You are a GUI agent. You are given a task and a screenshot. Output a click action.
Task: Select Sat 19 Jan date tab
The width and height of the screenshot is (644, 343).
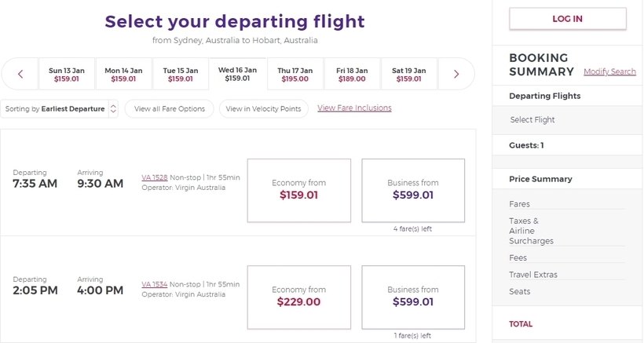[x=409, y=74]
